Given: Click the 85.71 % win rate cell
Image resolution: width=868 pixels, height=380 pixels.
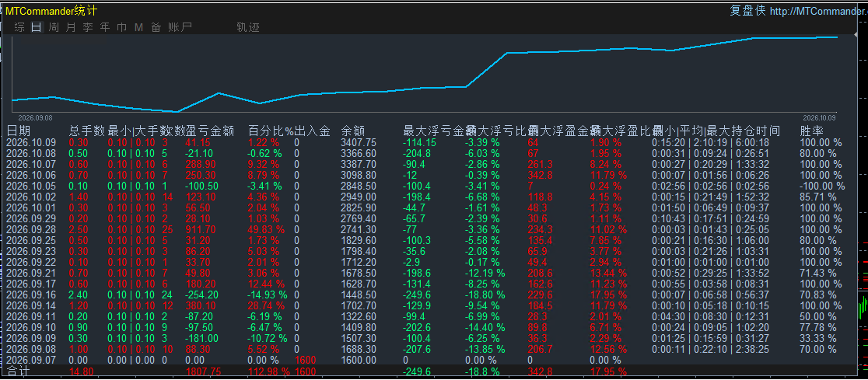Looking at the screenshot, I should click(x=818, y=197).
